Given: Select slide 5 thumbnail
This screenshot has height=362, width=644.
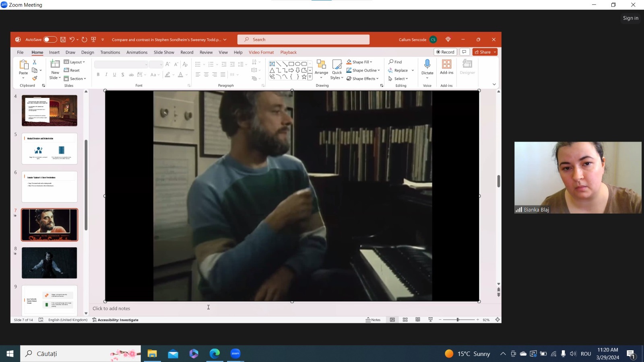Looking at the screenshot, I should pos(50,149).
